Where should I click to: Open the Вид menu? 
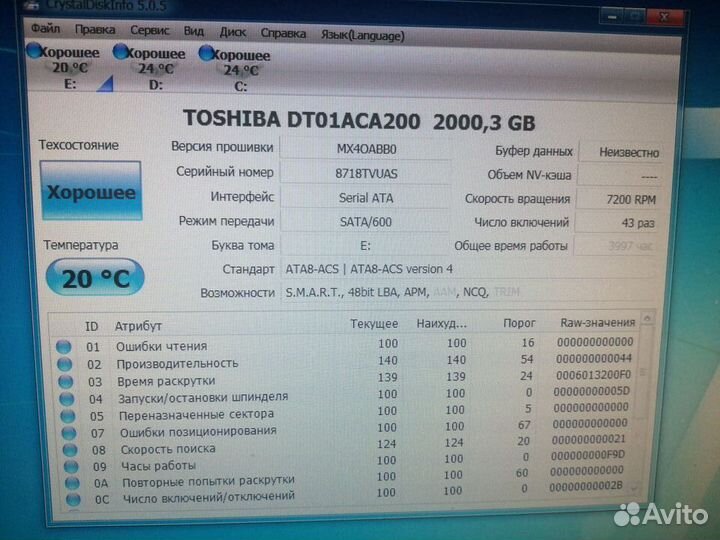tap(193, 31)
